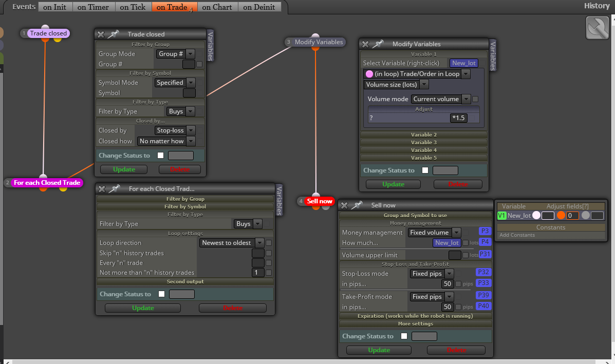615x364 pixels.
Task: Open Loop direction Newest to oldest dropdown
Action: coord(232,243)
